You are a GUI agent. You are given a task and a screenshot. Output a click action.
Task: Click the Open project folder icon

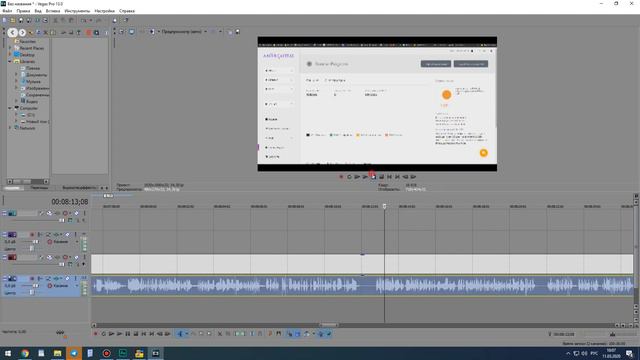(13, 20)
